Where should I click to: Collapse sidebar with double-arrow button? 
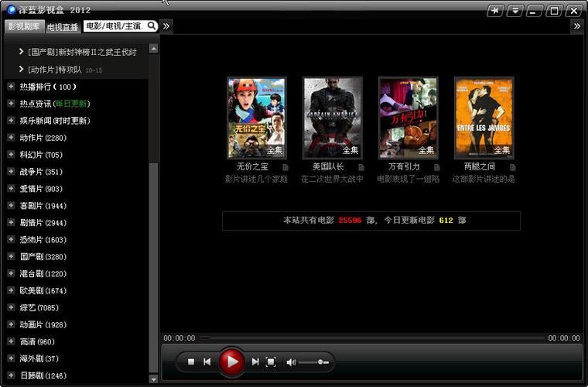point(166,26)
